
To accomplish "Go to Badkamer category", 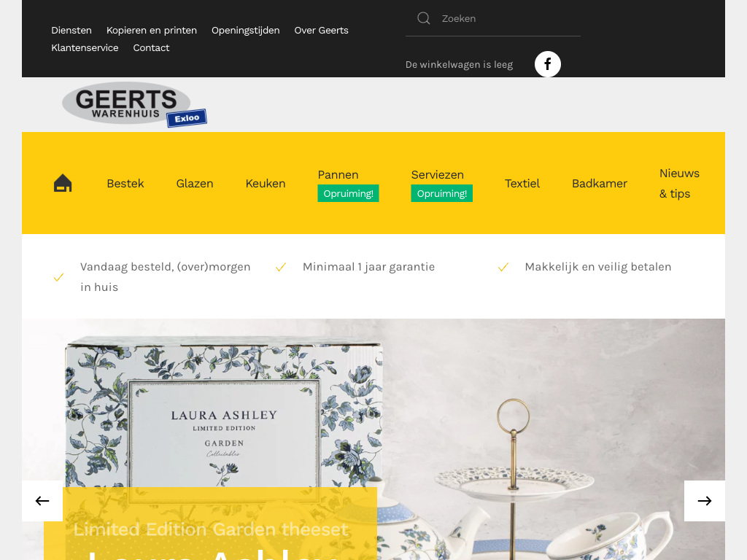I will tap(600, 183).
